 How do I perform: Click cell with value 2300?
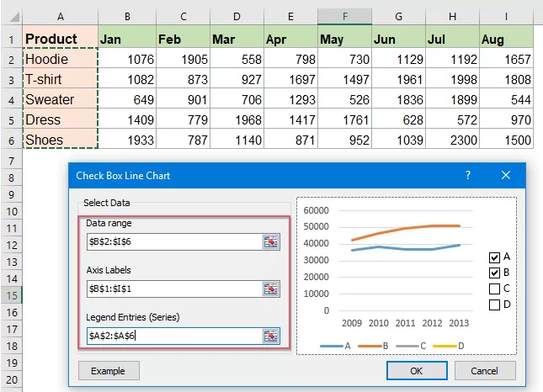point(453,139)
